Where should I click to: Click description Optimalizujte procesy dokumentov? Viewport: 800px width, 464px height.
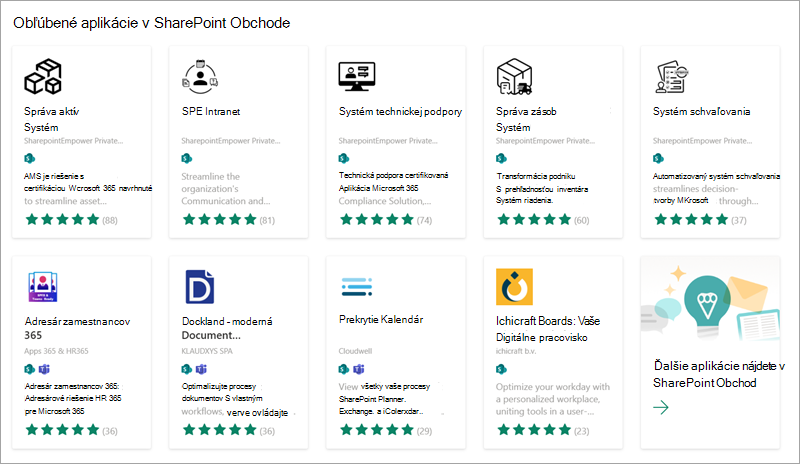(235, 399)
